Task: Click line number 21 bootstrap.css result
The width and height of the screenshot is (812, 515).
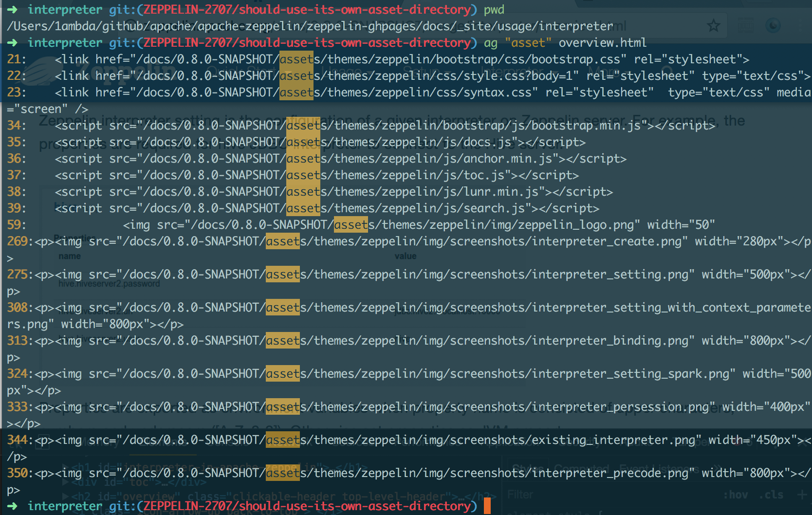Action: [378, 59]
